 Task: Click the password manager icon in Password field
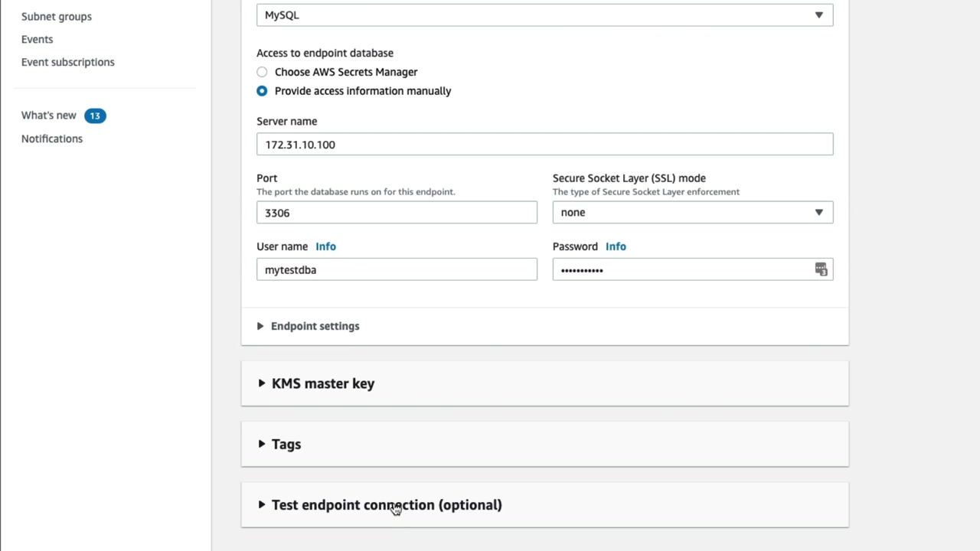pos(821,269)
